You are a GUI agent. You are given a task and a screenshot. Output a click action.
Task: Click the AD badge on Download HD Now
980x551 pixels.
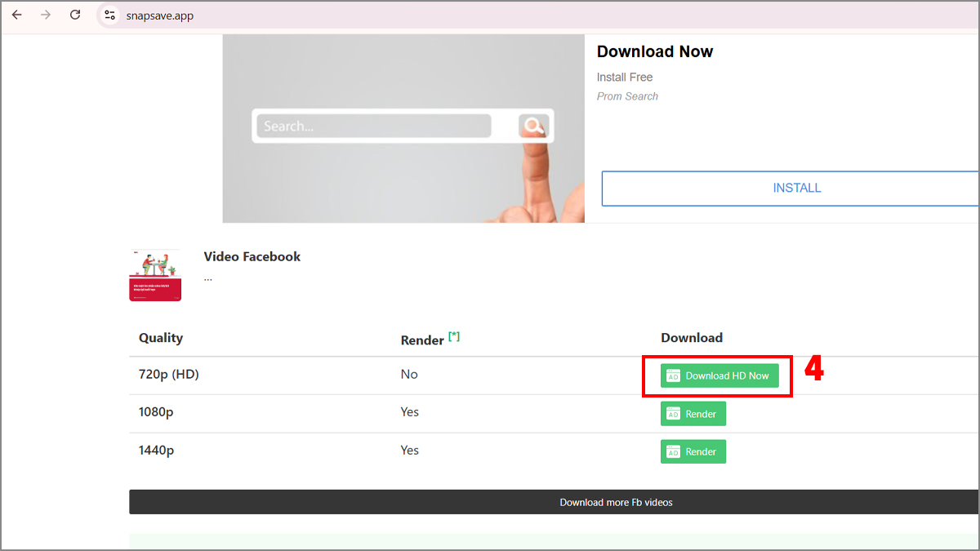coord(673,375)
